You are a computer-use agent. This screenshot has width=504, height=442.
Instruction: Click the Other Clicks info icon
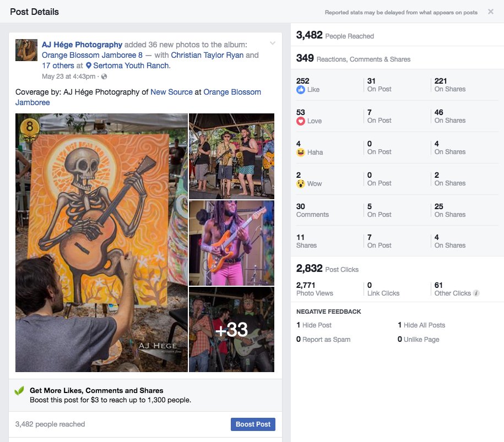coord(476,293)
